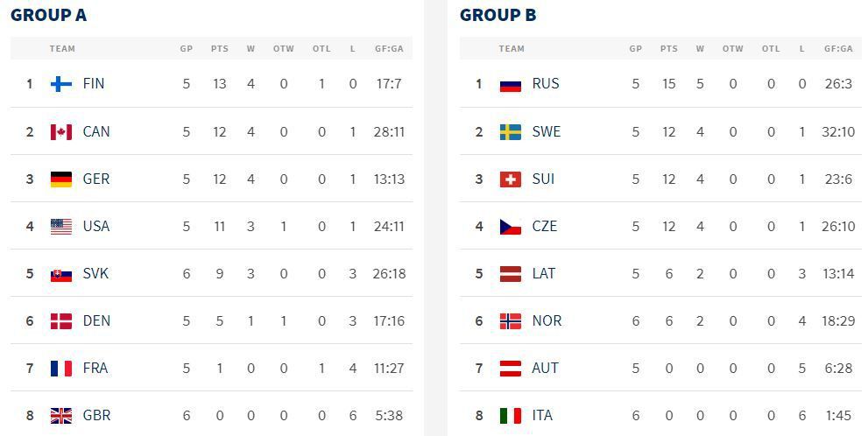868x436 pixels.
Task: Click the Norway flag icon
Action: (510, 321)
